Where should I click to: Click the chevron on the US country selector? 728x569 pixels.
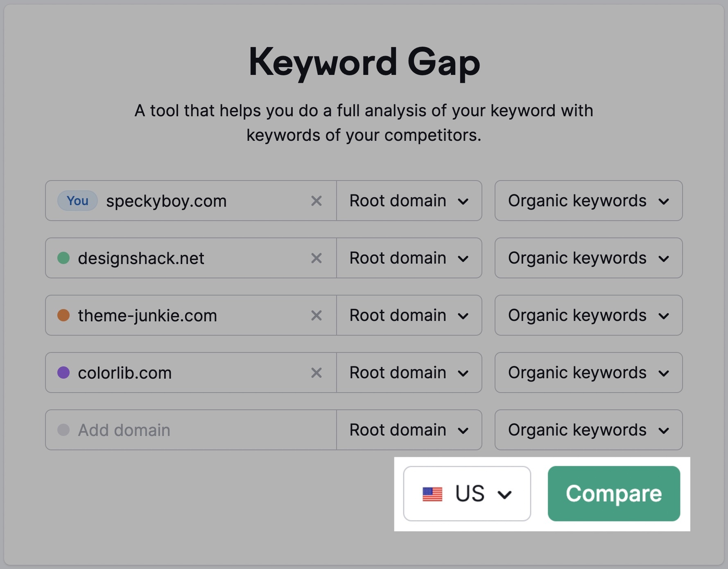pyautogui.click(x=504, y=494)
